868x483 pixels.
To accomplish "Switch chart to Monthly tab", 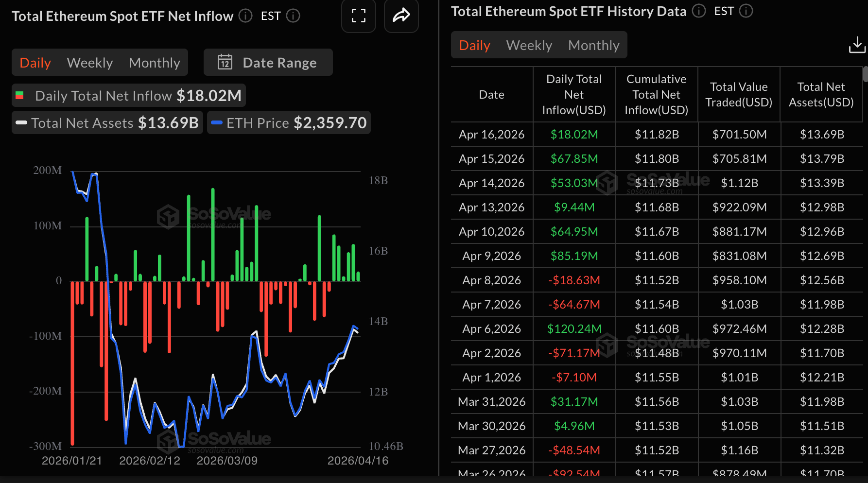I will coord(155,63).
